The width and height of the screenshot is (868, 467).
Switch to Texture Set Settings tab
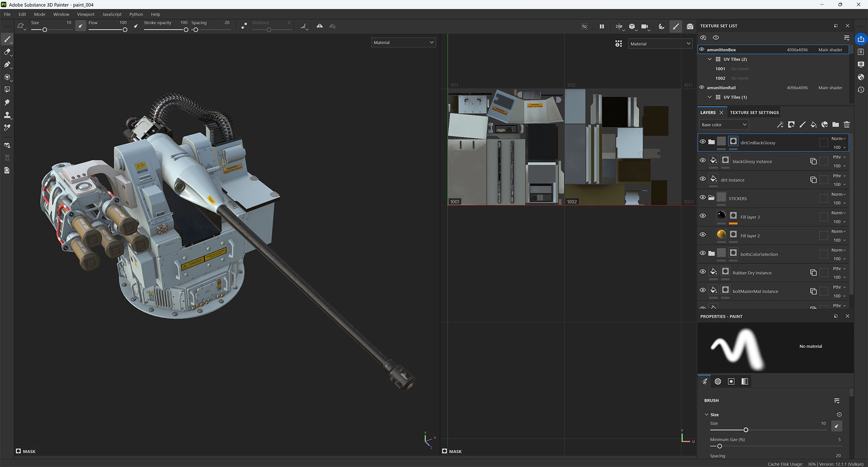point(754,112)
